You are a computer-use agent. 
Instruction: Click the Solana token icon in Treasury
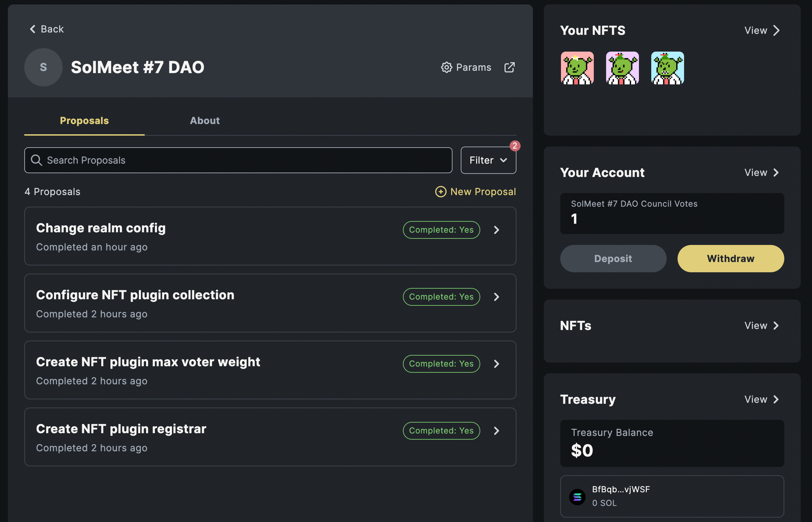(577, 497)
